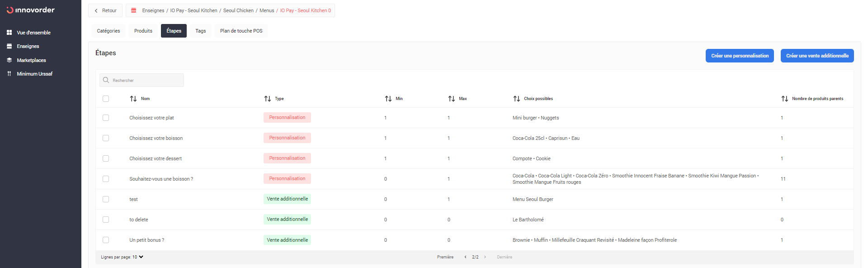Open Vue d'ensemble from sidebar
Screen dimensions: 868x268
coord(33,33)
